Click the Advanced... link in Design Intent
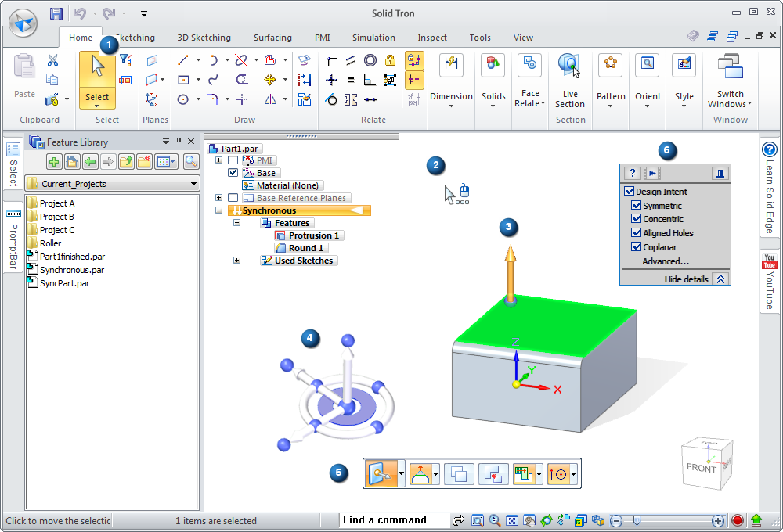This screenshot has height=532, width=783. (x=666, y=261)
